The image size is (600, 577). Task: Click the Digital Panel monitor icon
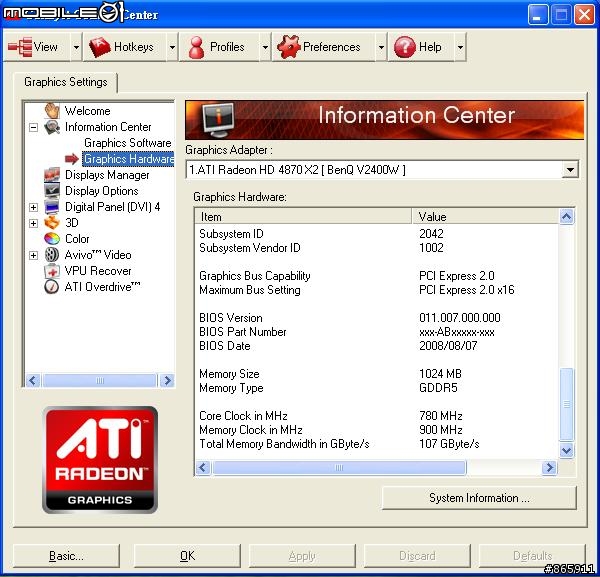click(x=52, y=207)
